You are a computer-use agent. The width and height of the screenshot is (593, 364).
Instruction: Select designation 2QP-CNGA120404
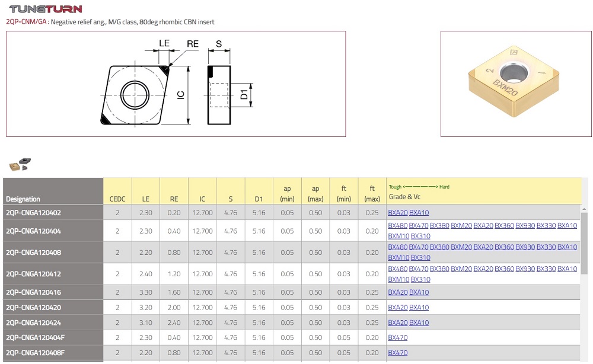33,231
